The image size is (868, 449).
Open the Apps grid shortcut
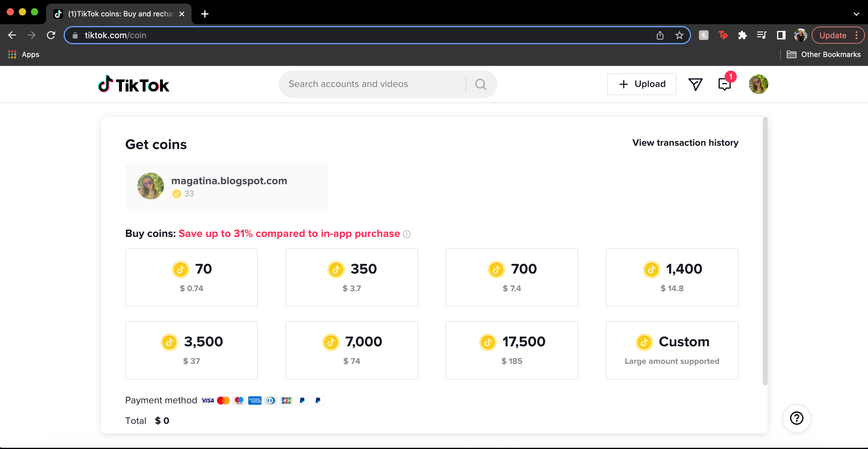point(24,54)
